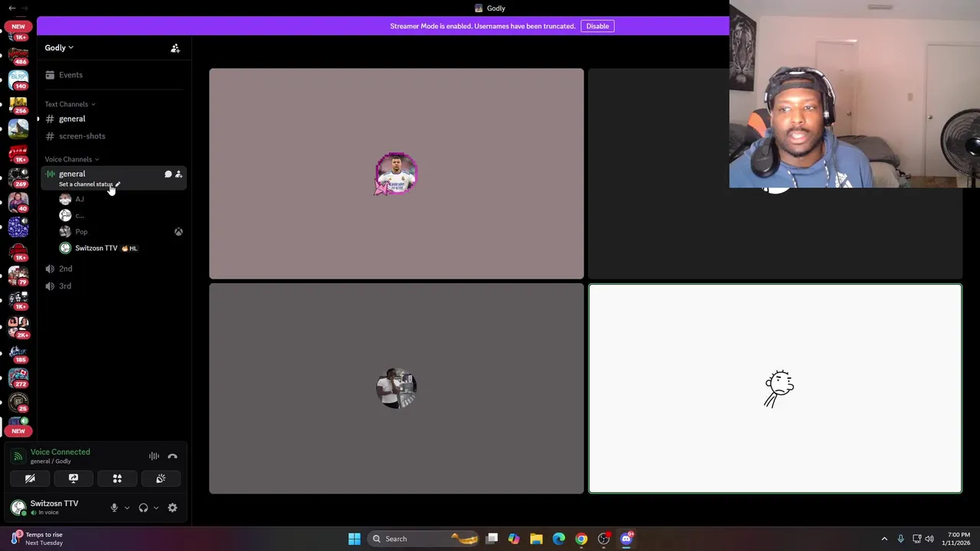Toggle the camera on in voice panel

[x=30, y=478]
